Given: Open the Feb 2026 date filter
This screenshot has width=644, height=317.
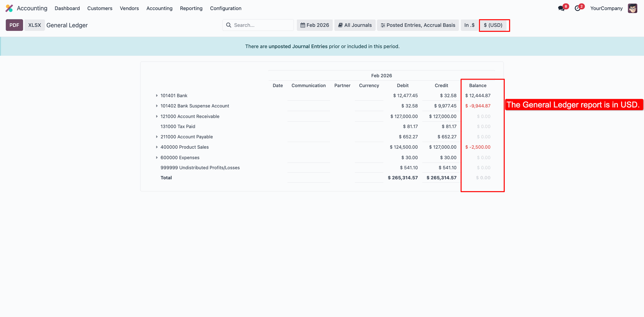Looking at the screenshot, I should pos(315,25).
